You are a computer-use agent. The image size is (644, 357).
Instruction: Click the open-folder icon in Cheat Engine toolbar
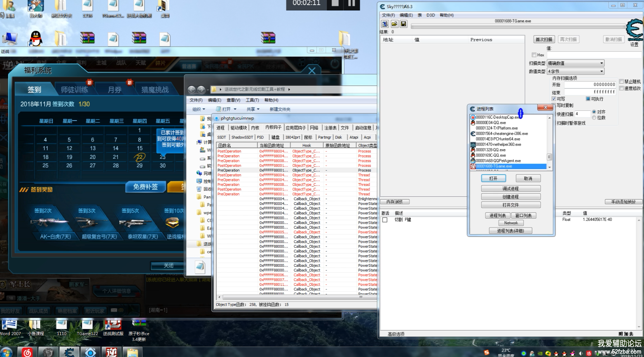[x=394, y=24]
